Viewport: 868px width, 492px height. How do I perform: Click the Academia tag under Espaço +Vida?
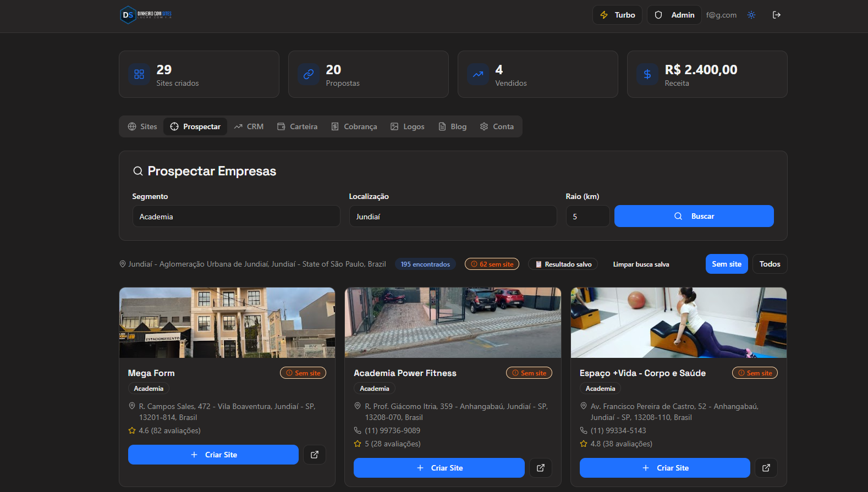pos(600,389)
